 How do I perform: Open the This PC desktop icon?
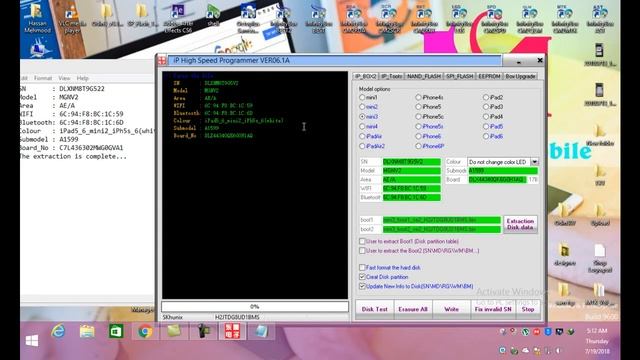[x=39, y=48]
